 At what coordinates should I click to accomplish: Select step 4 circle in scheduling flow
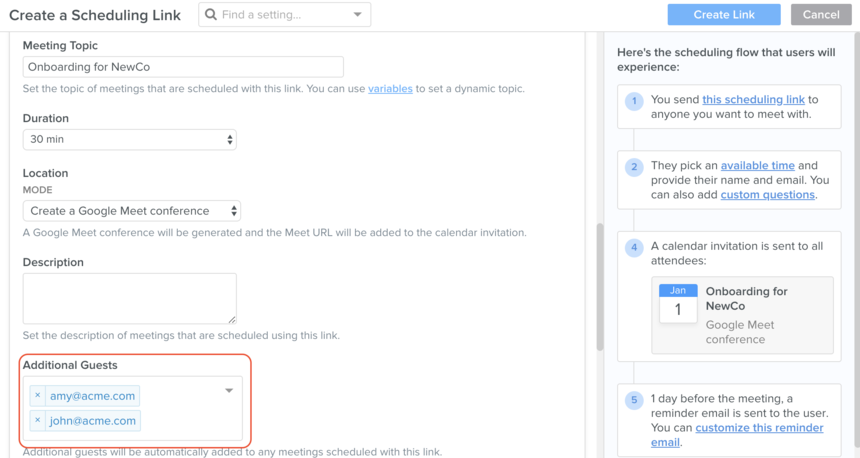(x=634, y=247)
